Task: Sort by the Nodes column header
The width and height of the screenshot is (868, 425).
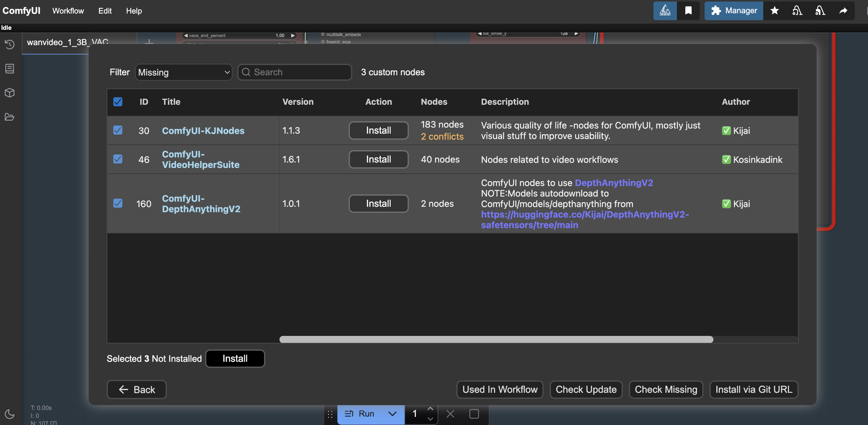Action: [434, 102]
